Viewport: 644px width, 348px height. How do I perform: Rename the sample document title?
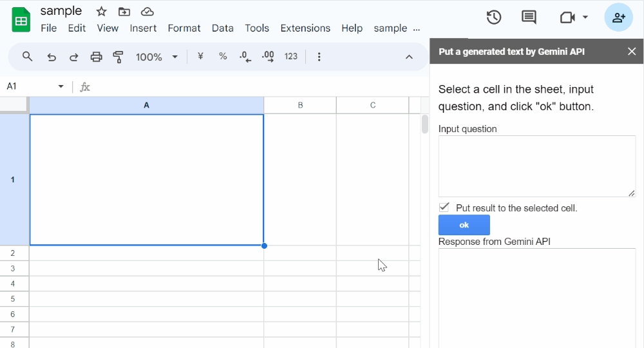61,11
